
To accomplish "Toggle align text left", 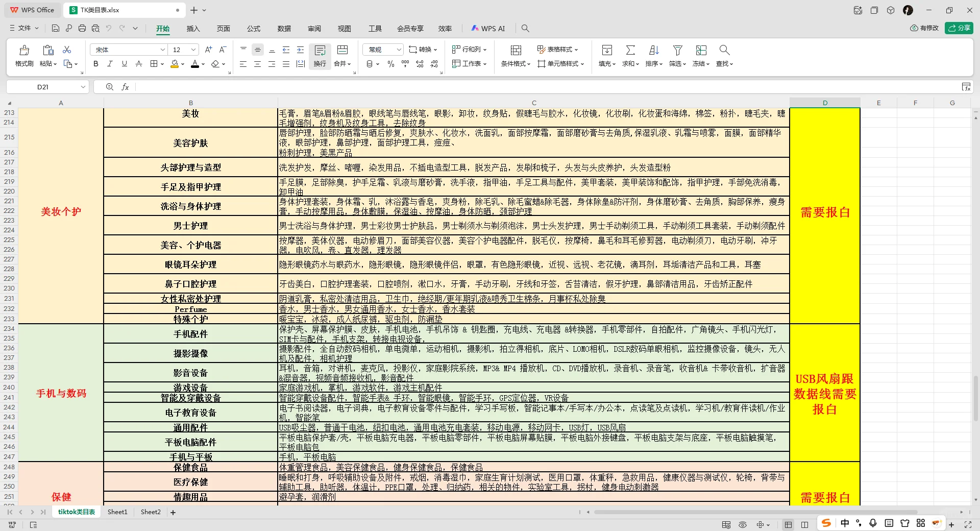I will tap(243, 64).
